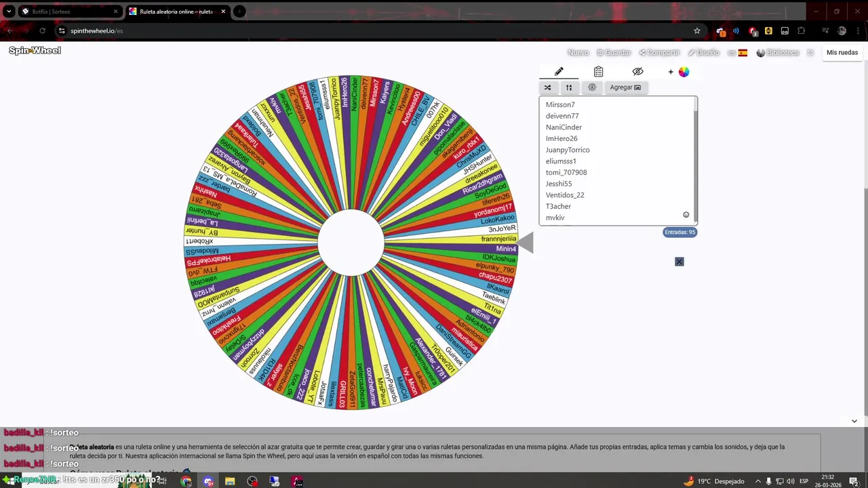
Task: Open the clipboard results list tab
Action: [598, 72]
